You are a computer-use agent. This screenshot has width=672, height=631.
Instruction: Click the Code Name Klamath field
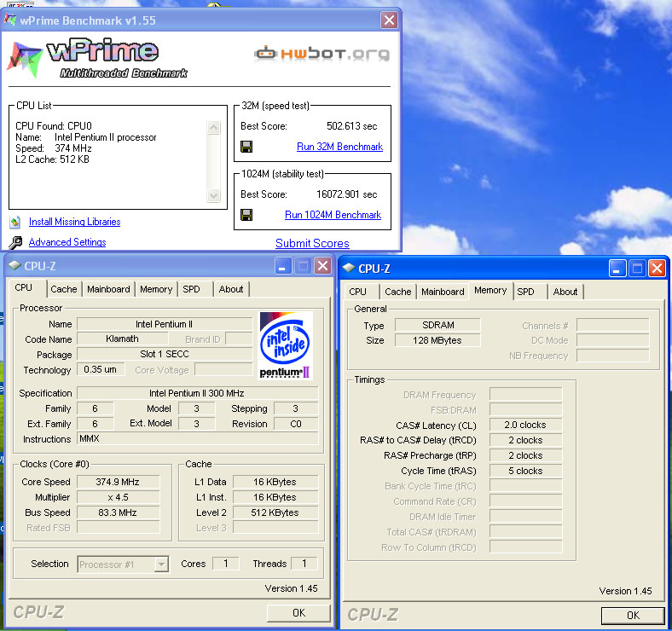pyautogui.click(x=122, y=339)
